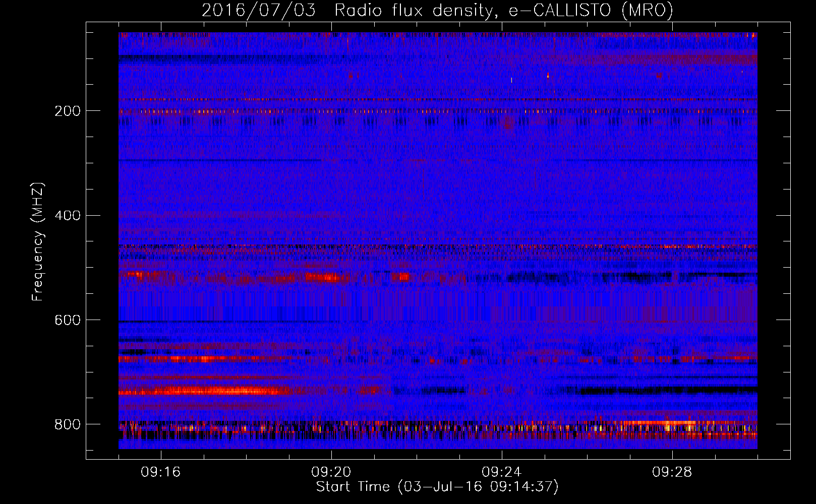The image size is (816, 504).
Task: Click the 400 frequency tick label
Action: point(67,216)
